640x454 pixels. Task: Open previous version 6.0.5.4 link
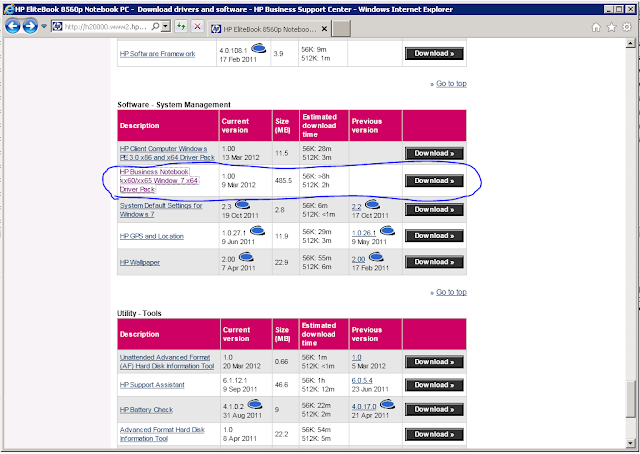coord(362,381)
